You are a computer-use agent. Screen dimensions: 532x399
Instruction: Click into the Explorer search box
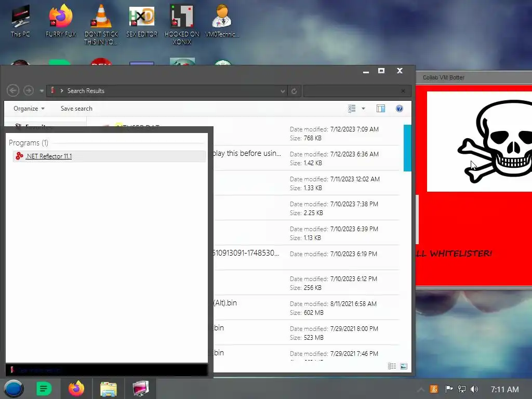click(352, 91)
